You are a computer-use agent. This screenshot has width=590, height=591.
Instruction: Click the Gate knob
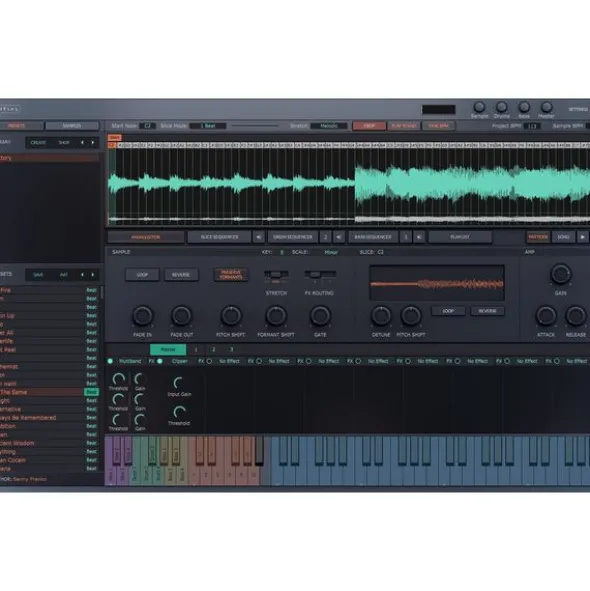pos(320,316)
